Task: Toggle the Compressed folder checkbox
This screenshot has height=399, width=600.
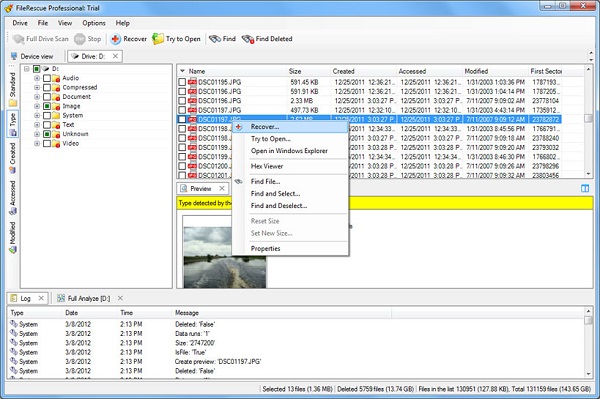Action: coord(47,88)
